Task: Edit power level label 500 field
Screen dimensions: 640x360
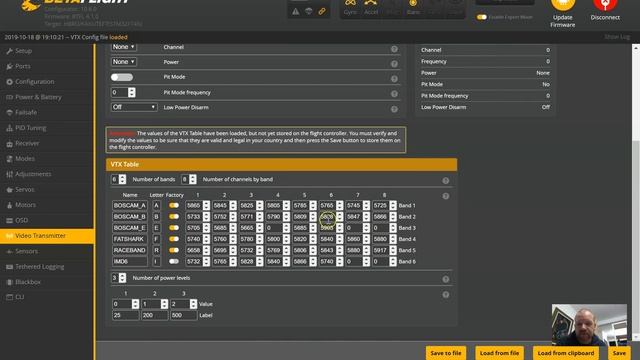Action: point(184,315)
